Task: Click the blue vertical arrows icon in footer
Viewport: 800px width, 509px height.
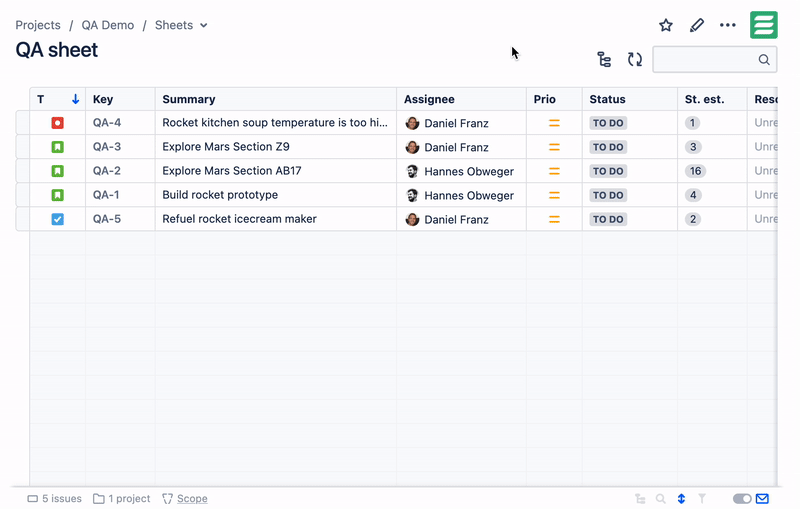Action: (681, 498)
